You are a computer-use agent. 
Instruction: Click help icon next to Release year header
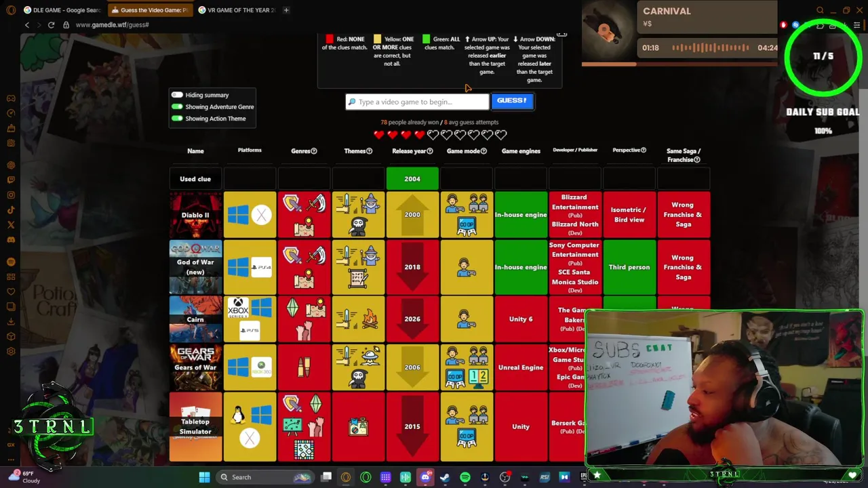click(430, 151)
